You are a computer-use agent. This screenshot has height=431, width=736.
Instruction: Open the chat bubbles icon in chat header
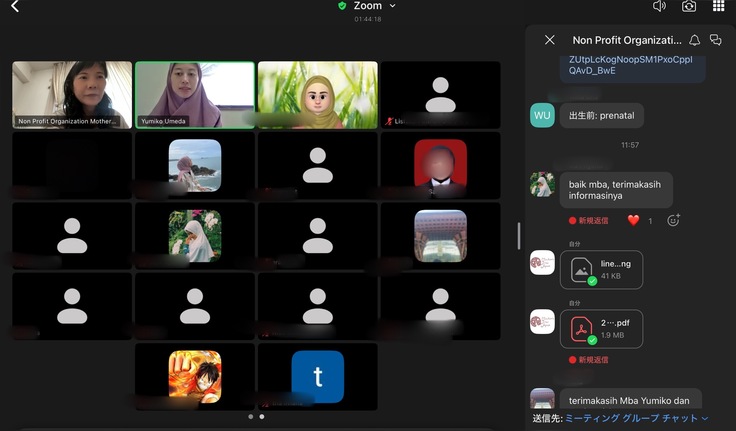click(716, 40)
